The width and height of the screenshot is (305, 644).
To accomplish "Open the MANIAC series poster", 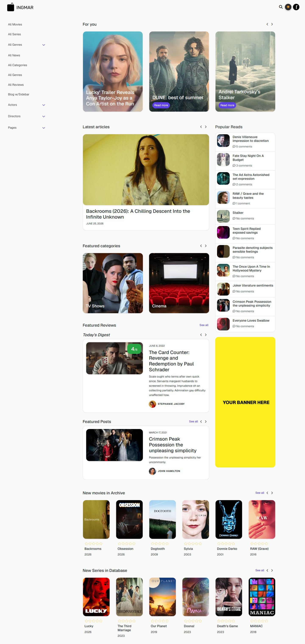I will pyautogui.click(x=262, y=597).
